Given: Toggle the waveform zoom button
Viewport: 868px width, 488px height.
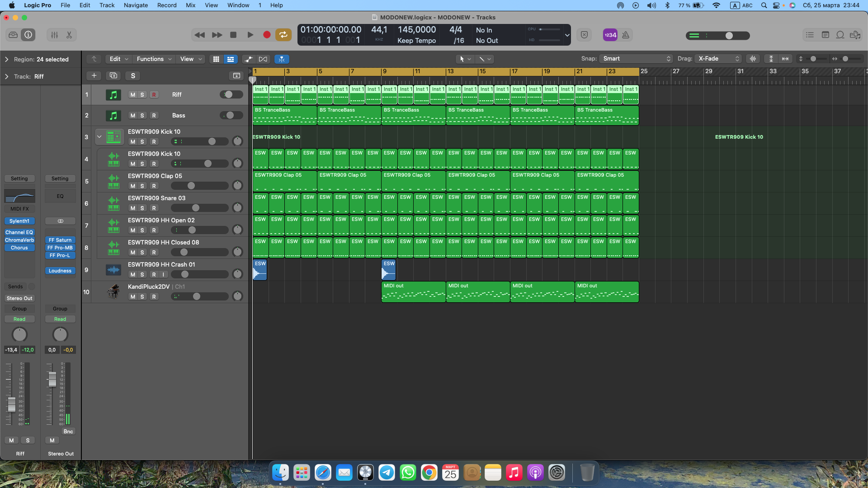Looking at the screenshot, I should coord(753,59).
